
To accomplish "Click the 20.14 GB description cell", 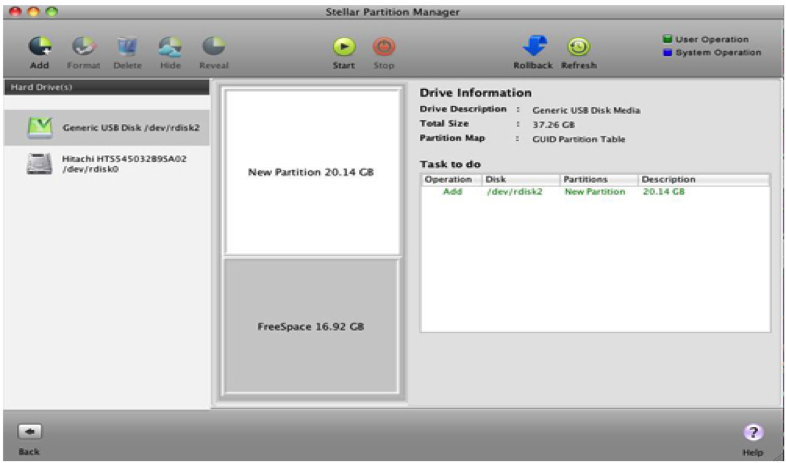I will point(663,191).
